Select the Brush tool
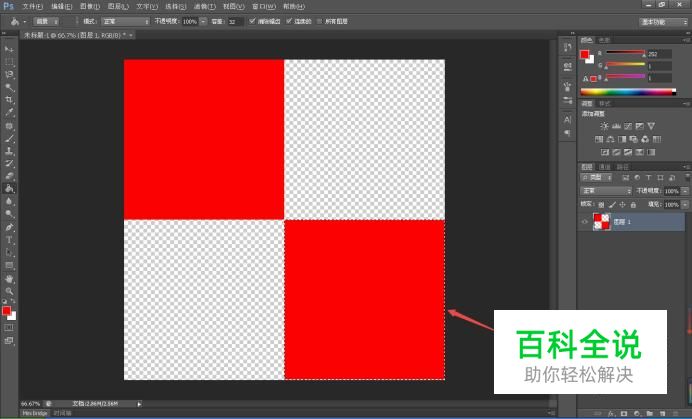Screen dimensions: 692x419 pyautogui.click(x=9, y=139)
